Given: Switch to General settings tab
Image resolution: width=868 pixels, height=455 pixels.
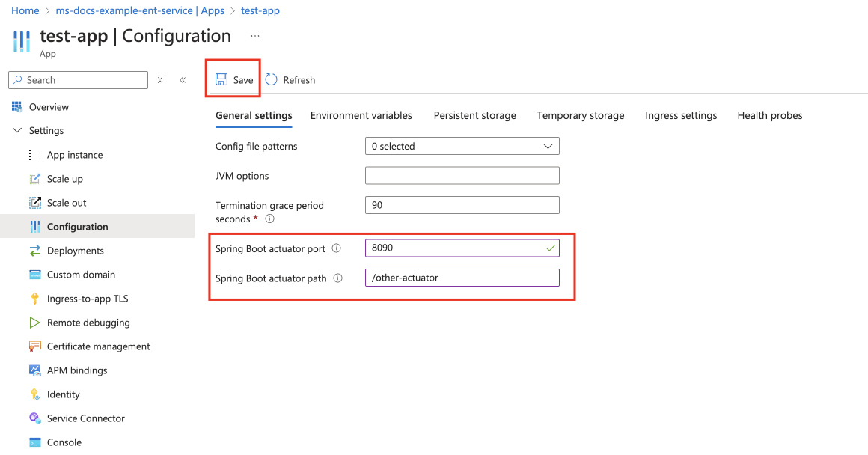Looking at the screenshot, I should pos(254,116).
